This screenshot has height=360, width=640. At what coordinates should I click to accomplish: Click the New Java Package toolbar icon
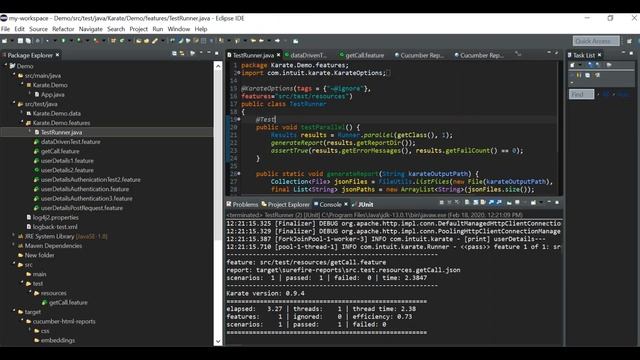coord(113,41)
